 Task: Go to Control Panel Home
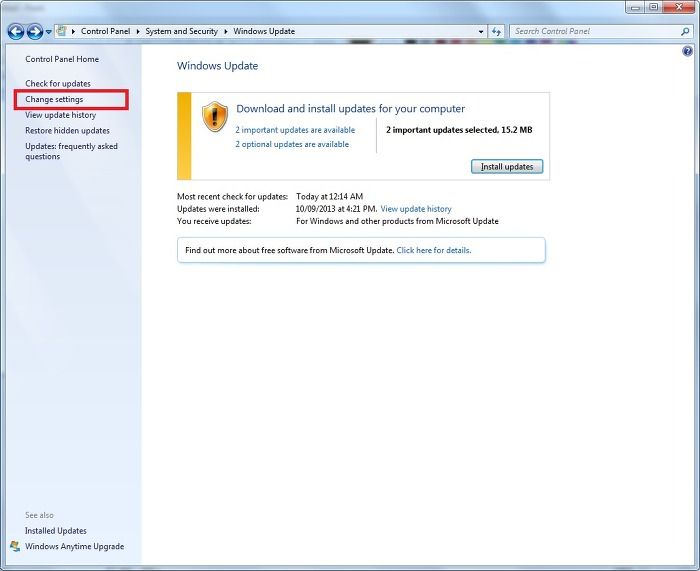(62, 59)
